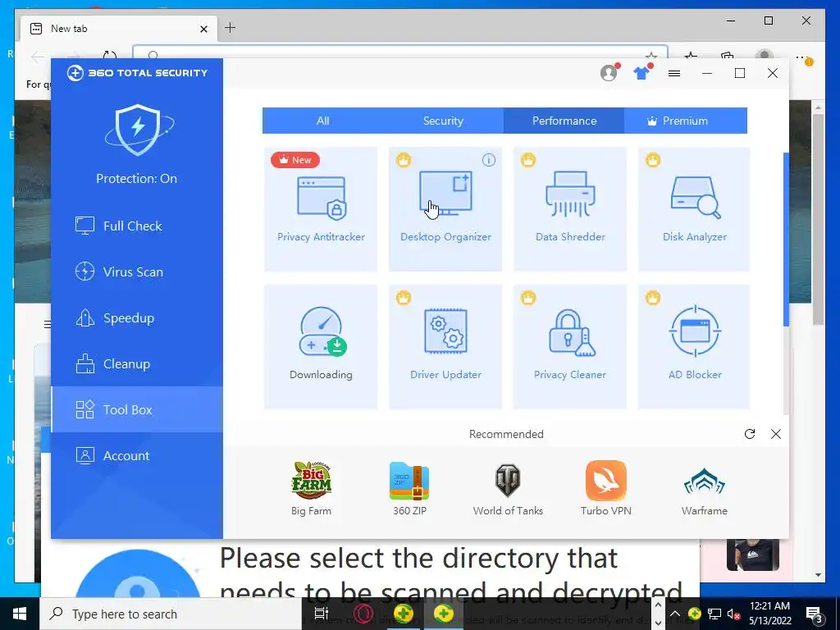Screen dimensions: 840x630
Task: Open a new browser tab
Action: 230,27
